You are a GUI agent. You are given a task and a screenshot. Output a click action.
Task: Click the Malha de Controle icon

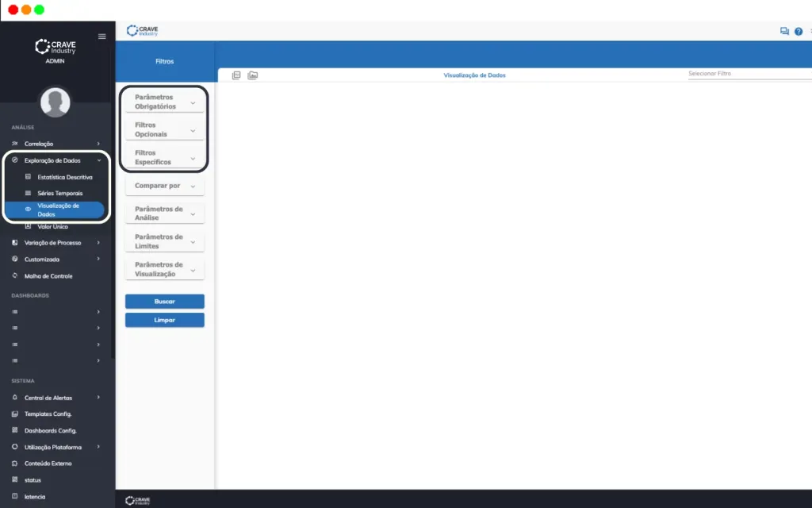click(14, 275)
